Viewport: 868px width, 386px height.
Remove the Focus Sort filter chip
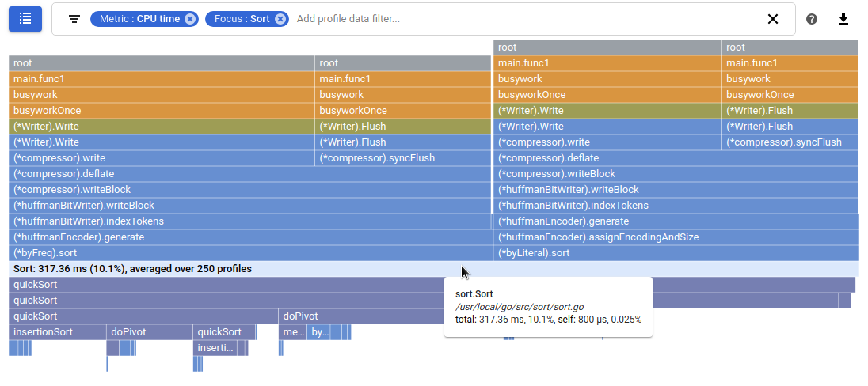(x=280, y=19)
